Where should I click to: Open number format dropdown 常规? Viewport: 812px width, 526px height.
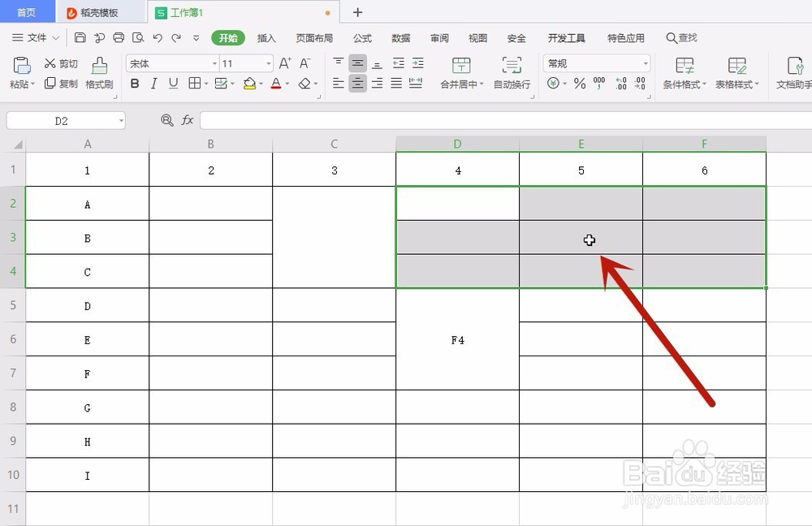646,63
